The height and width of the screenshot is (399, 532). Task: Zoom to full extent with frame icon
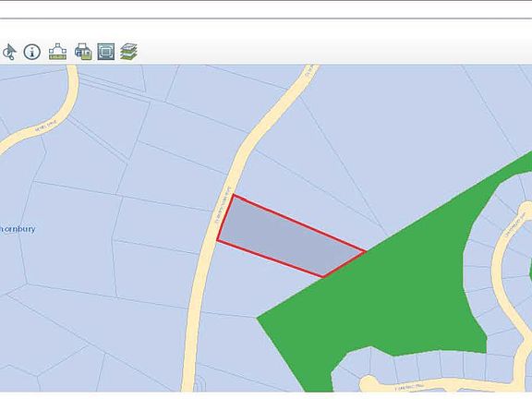(106, 52)
